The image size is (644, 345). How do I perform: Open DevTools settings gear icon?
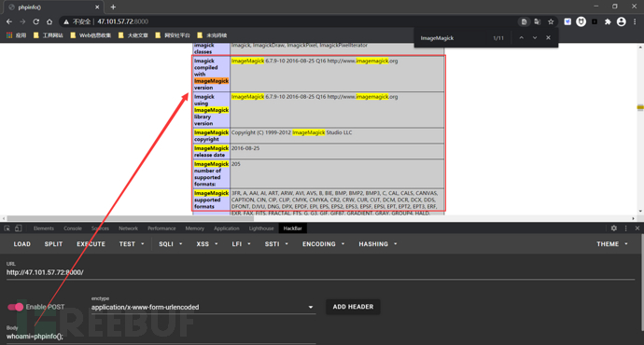click(613, 228)
